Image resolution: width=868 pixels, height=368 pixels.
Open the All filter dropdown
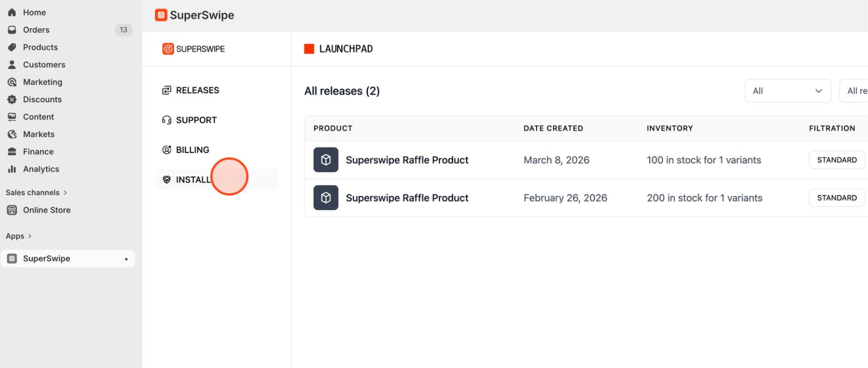click(x=788, y=91)
